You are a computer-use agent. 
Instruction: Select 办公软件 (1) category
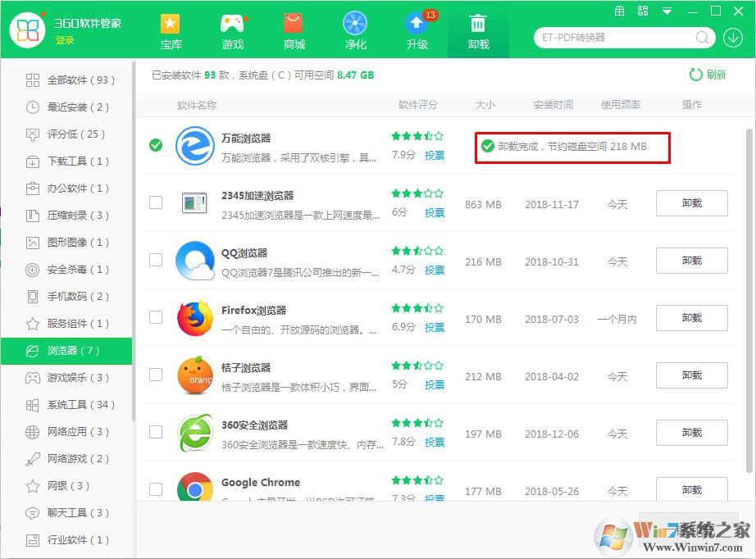[x=66, y=188]
